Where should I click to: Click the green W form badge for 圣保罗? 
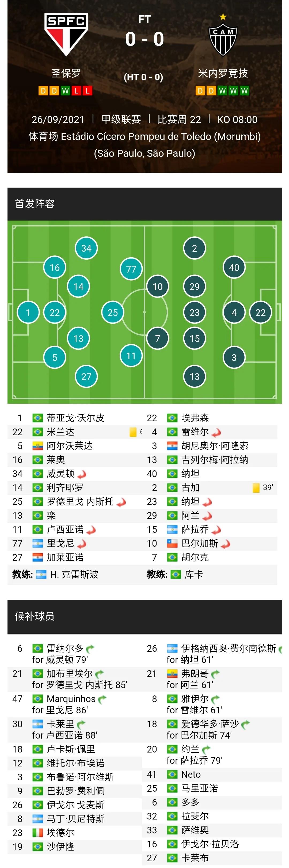65,91
